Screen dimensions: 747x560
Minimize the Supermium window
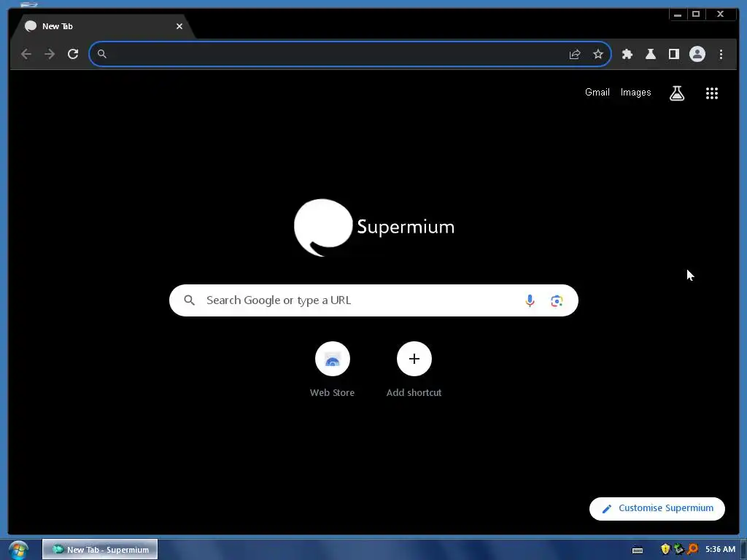coord(678,15)
